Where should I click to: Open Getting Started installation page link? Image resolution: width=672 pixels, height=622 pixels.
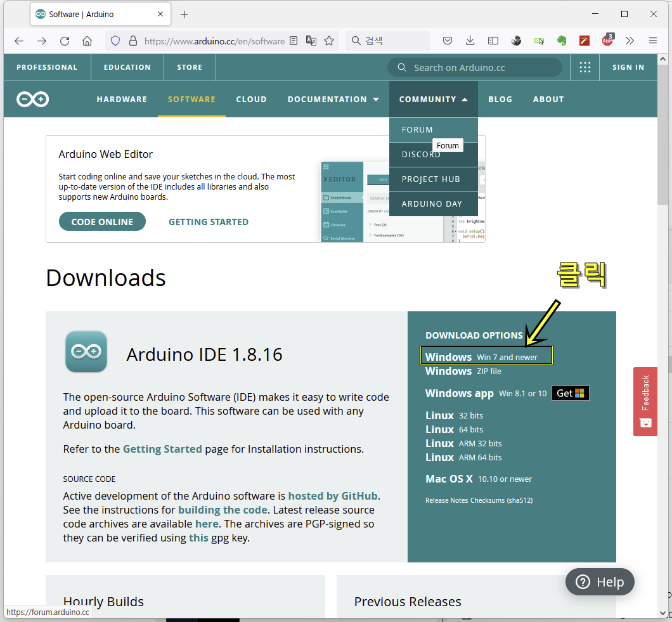tap(162, 449)
